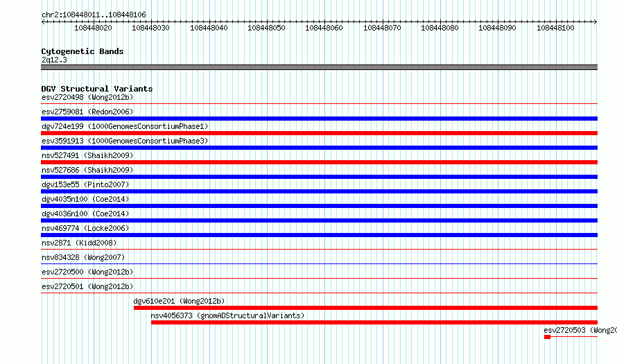
Task: Select the small esv2720503 red block
Action: click(548, 337)
